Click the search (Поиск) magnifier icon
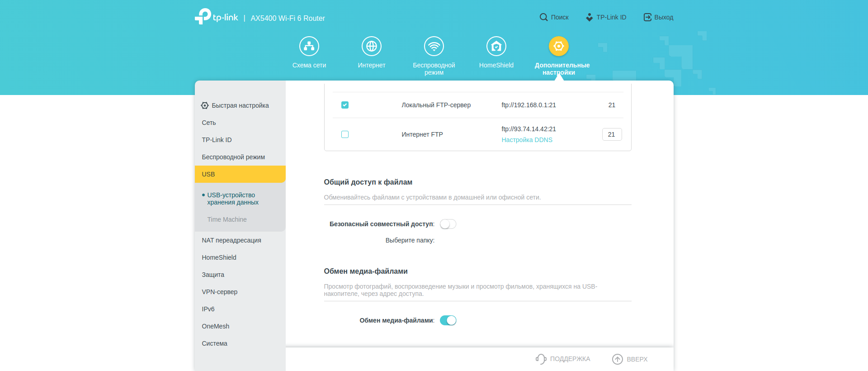This screenshot has height=371, width=868. [543, 17]
